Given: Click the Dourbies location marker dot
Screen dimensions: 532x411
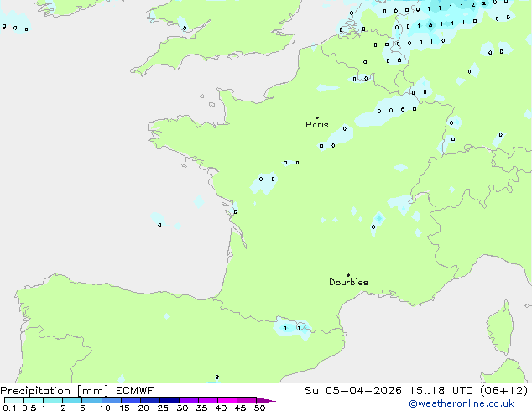Looking at the screenshot, I should point(348,275).
